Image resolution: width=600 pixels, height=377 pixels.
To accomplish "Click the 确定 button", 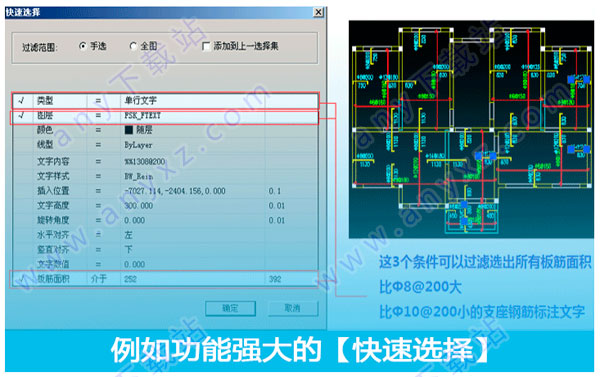I will tap(230, 308).
